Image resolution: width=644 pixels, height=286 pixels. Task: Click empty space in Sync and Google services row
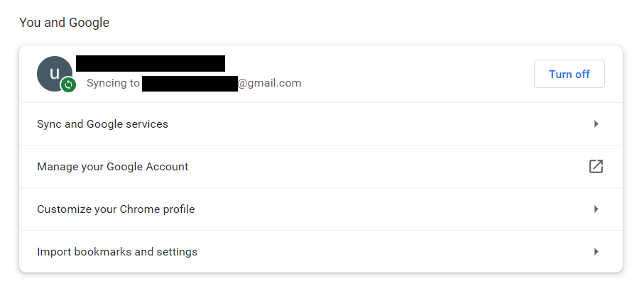pyautogui.click(x=370, y=124)
